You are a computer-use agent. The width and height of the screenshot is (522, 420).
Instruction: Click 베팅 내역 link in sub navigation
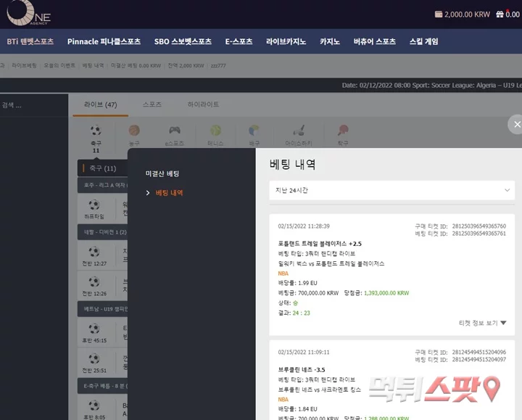pyautogui.click(x=93, y=65)
